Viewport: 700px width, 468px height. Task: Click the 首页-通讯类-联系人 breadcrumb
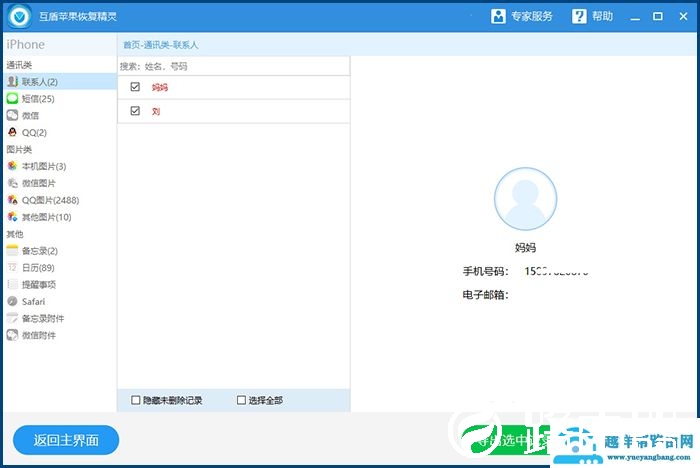coord(161,45)
